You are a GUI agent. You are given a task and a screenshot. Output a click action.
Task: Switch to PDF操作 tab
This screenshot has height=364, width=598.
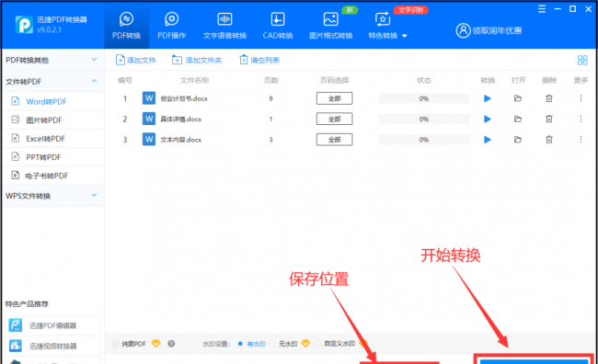click(x=172, y=26)
